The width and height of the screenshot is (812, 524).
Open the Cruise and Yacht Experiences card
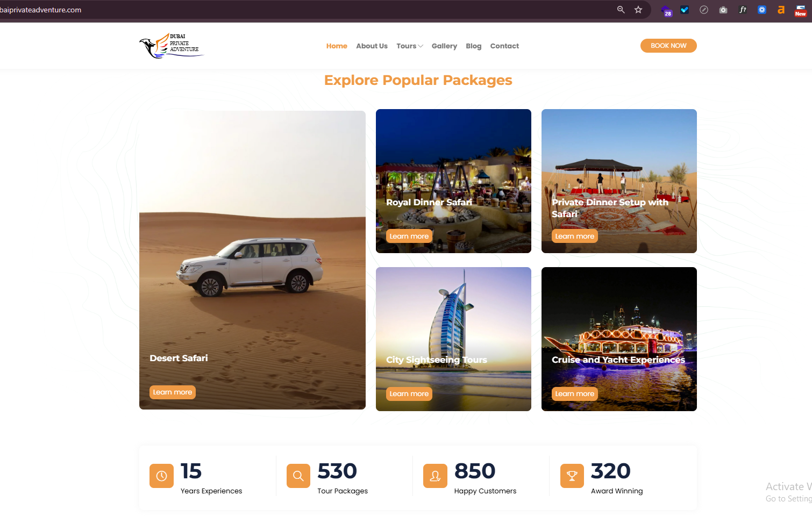click(x=619, y=339)
